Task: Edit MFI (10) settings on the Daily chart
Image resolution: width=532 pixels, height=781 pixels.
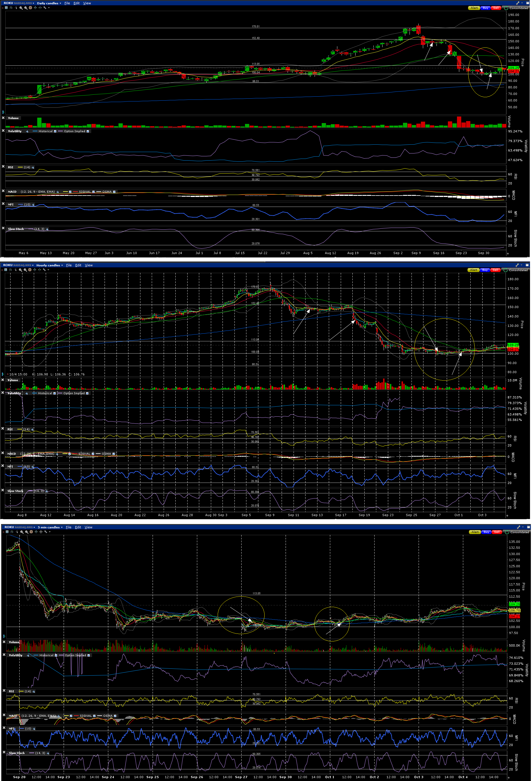Action: (x=33, y=205)
